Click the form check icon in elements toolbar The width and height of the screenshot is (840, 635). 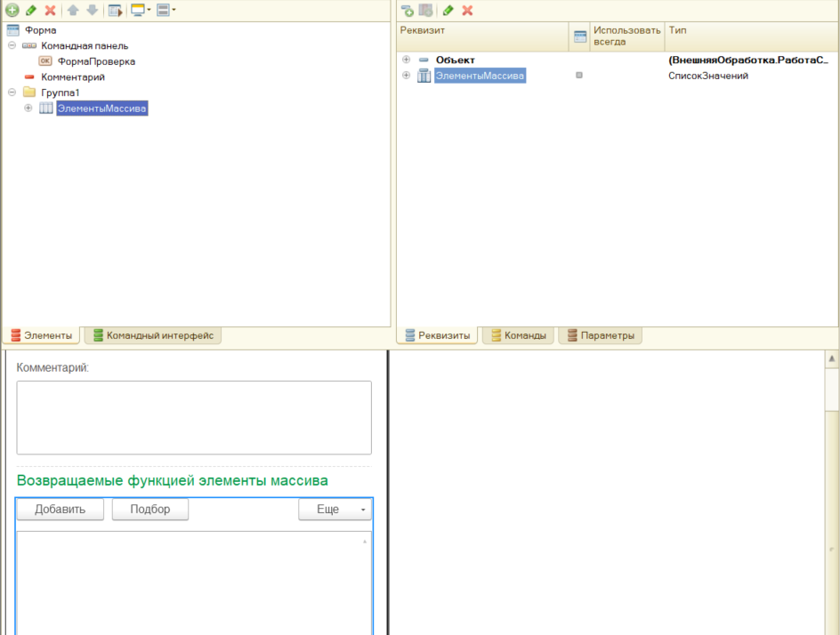coord(115,10)
